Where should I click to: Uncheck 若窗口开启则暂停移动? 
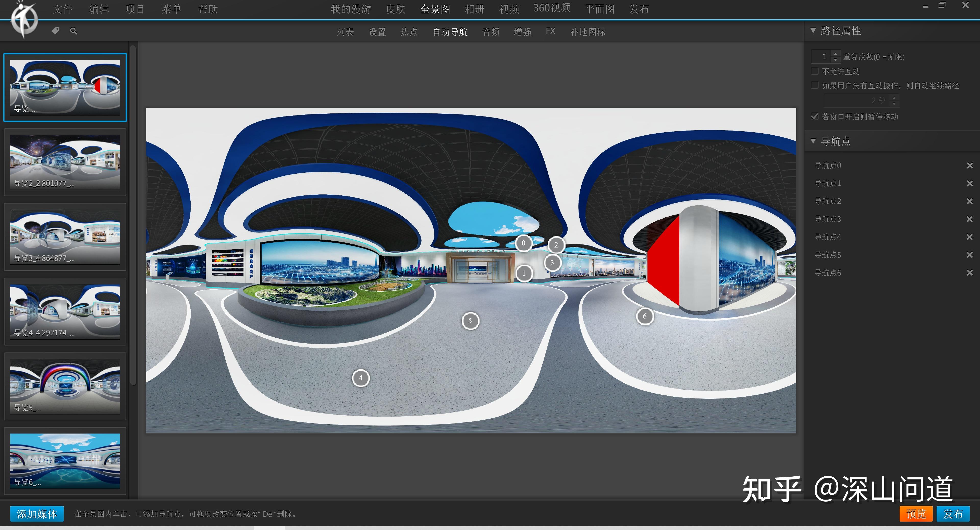pos(815,116)
